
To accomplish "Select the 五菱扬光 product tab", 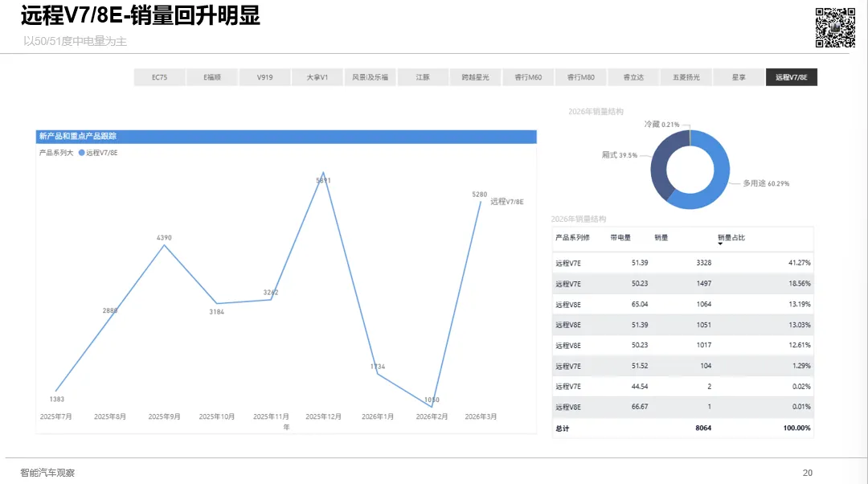I will [x=686, y=76].
